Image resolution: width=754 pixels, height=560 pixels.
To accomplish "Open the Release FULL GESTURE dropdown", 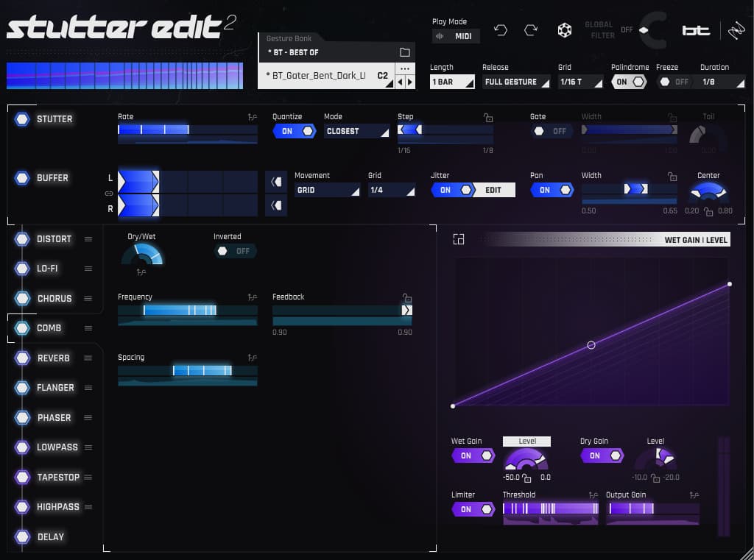I will pos(516,82).
